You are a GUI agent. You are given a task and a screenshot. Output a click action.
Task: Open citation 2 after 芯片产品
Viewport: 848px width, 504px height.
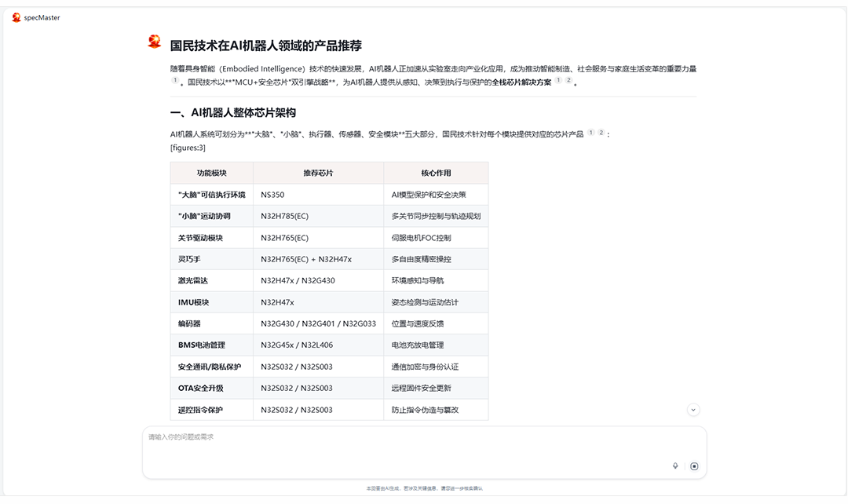pyautogui.click(x=601, y=133)
